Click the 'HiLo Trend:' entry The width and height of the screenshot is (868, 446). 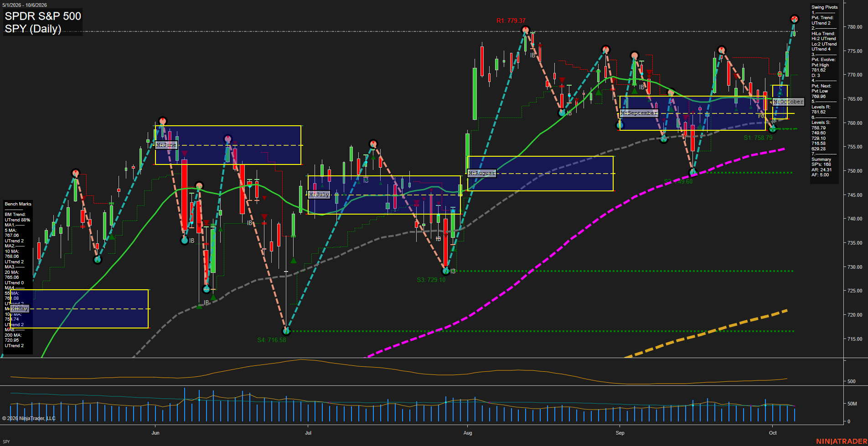tap(823, 34)
